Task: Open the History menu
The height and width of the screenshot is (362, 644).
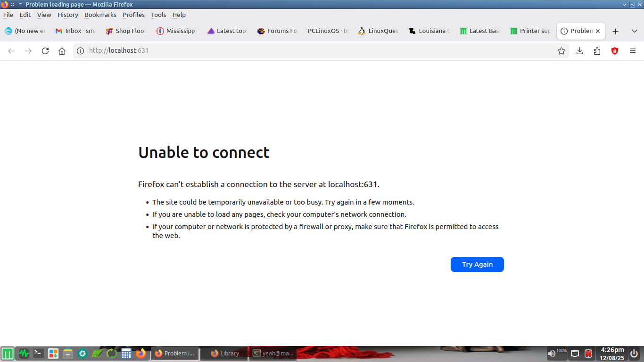Action: click(x=67, y=15)
